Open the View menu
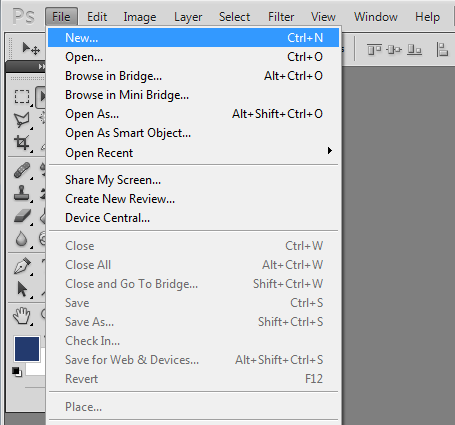 point(323,17)
